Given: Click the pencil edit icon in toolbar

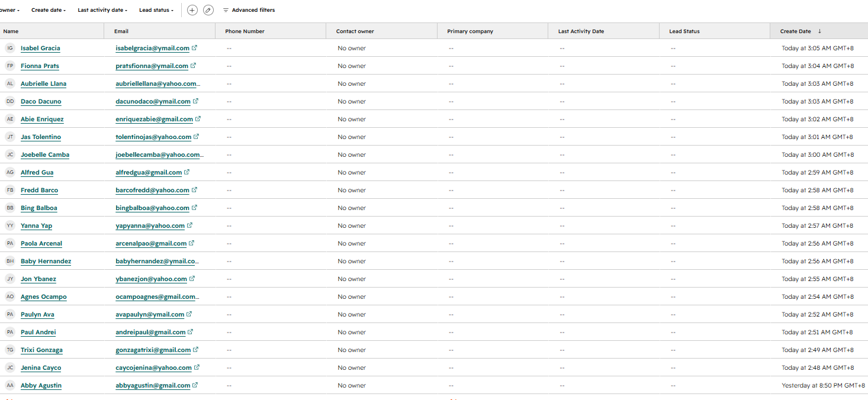Looking at the screenshot, I should (208, 10).
